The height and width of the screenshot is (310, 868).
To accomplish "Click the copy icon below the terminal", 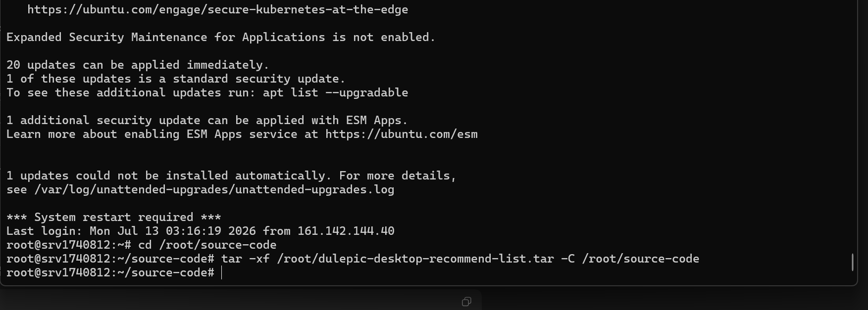I will (466, 302).
